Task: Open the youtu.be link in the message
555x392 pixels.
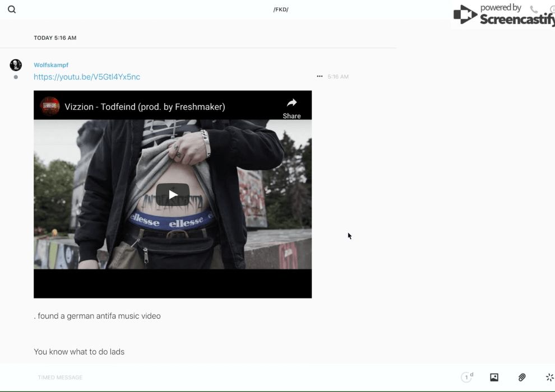Action: [x=87, y=77]
